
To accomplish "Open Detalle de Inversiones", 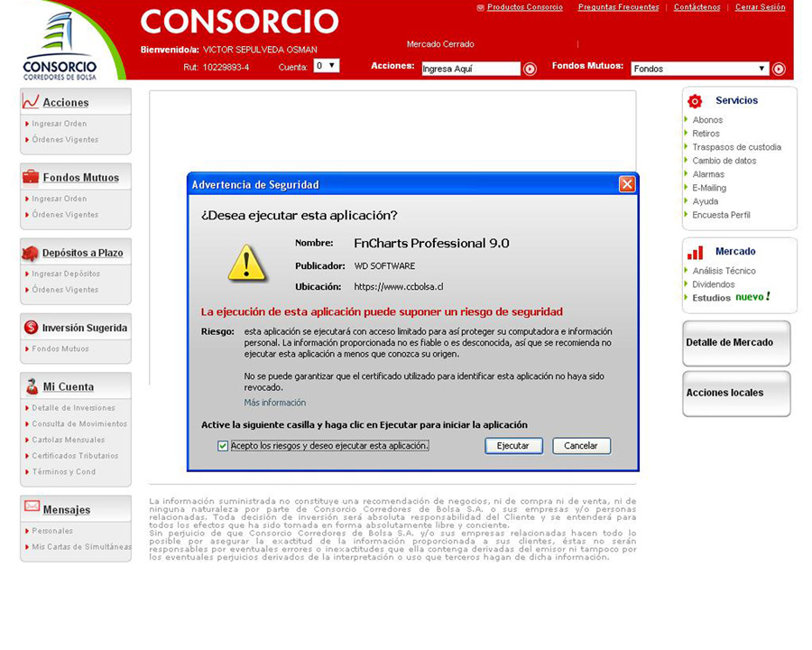I will [x=74, y=408].
